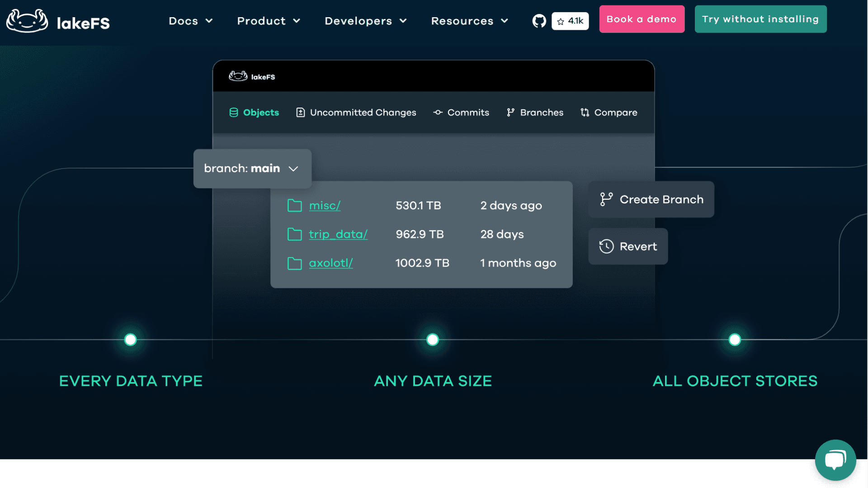Open the axolotl/ folder link
This screenshot has height=488, width=868.
coord(330,263)
